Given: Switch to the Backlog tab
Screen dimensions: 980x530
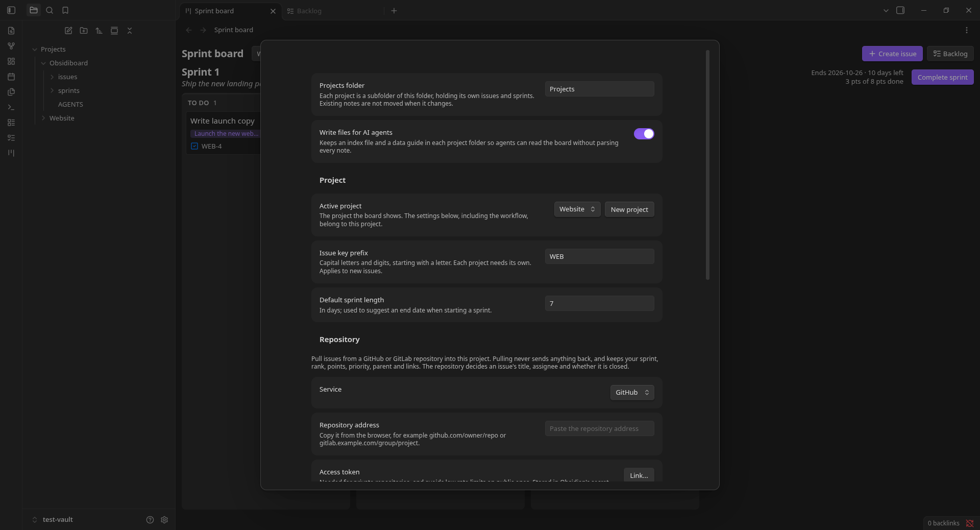Looking at the screenshot, I should [x=332, y=11].
